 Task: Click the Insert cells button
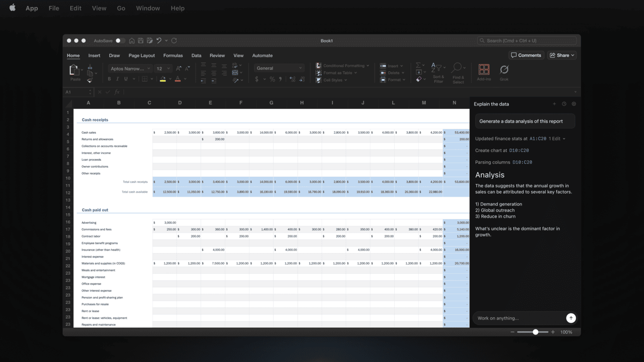point(391,66)
